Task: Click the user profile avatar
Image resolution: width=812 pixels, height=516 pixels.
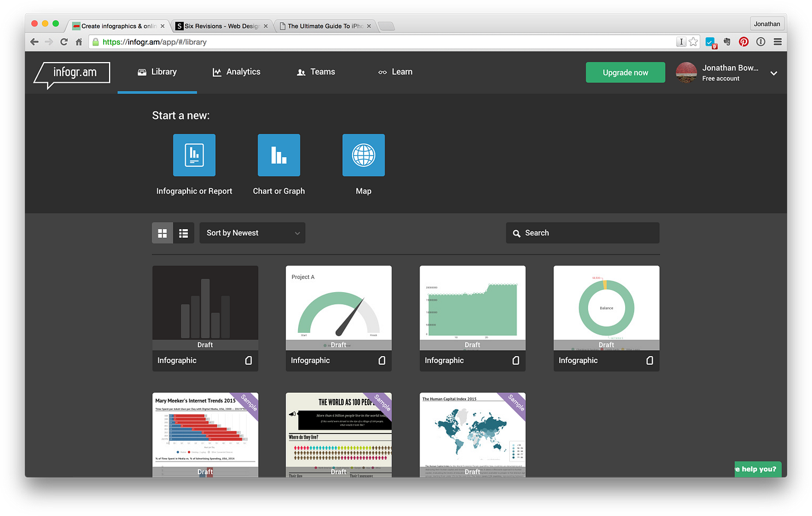Action: 686,72
